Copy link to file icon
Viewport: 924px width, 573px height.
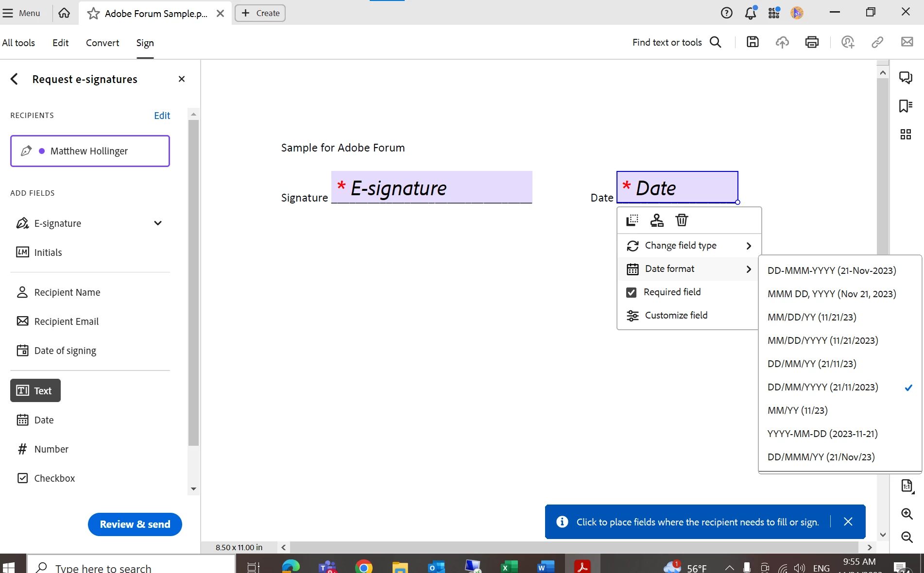[877, 42]
